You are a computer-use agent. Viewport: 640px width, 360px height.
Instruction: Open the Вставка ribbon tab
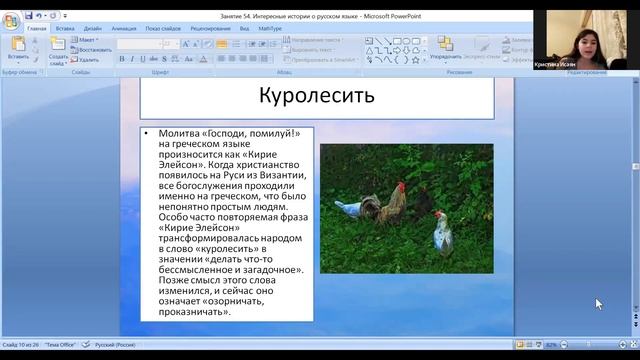pos(65,29)
